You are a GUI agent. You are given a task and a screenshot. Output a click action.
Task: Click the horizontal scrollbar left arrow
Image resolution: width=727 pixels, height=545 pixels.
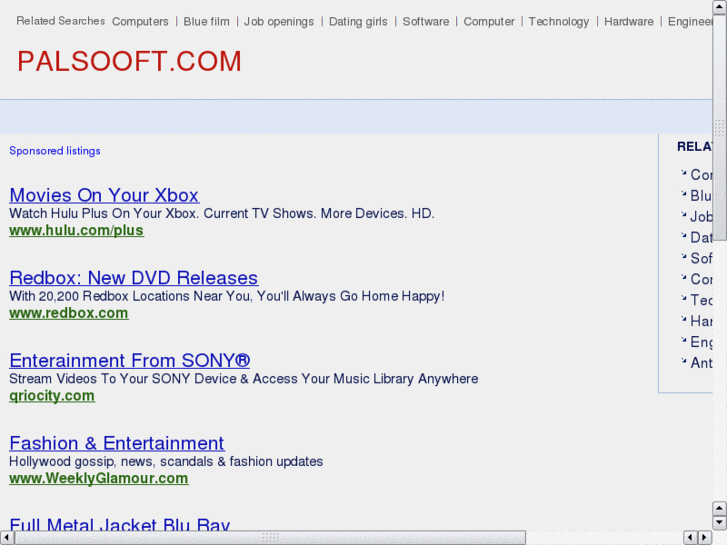[x=6, y=538]
